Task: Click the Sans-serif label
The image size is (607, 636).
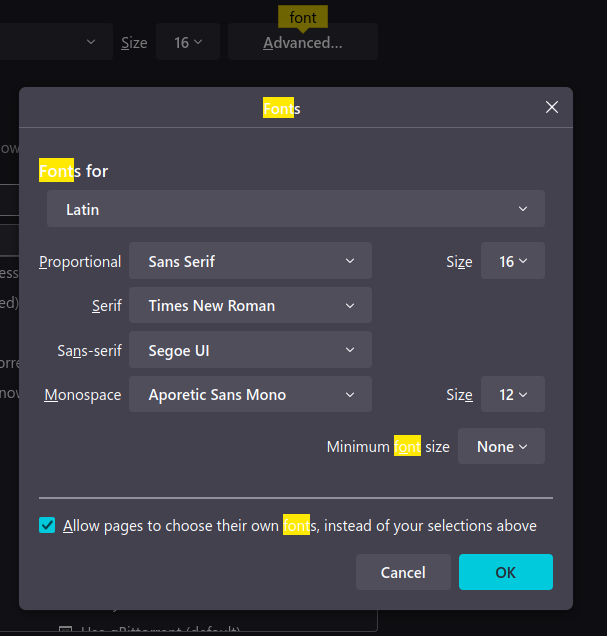Action: (x=89, y=350)
